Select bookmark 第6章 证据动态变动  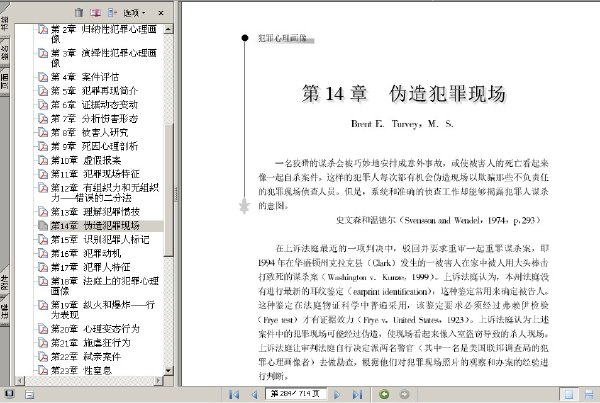click(94, 104)
